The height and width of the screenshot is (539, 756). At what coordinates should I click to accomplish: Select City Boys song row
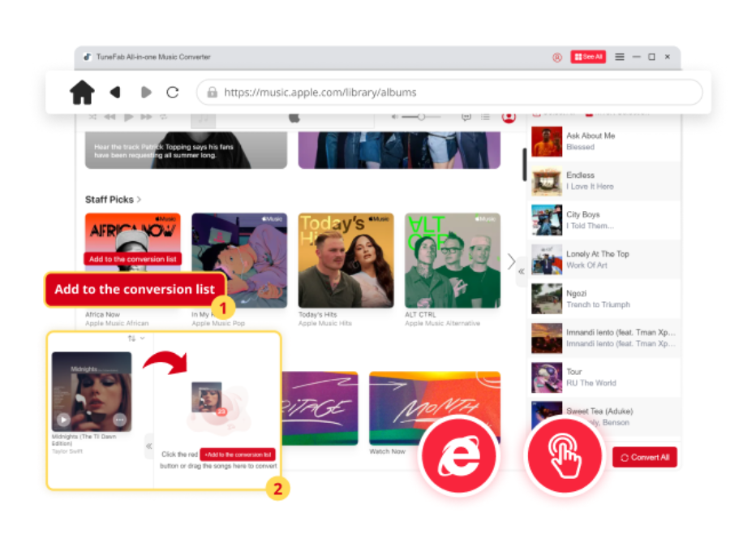(604, 220)
